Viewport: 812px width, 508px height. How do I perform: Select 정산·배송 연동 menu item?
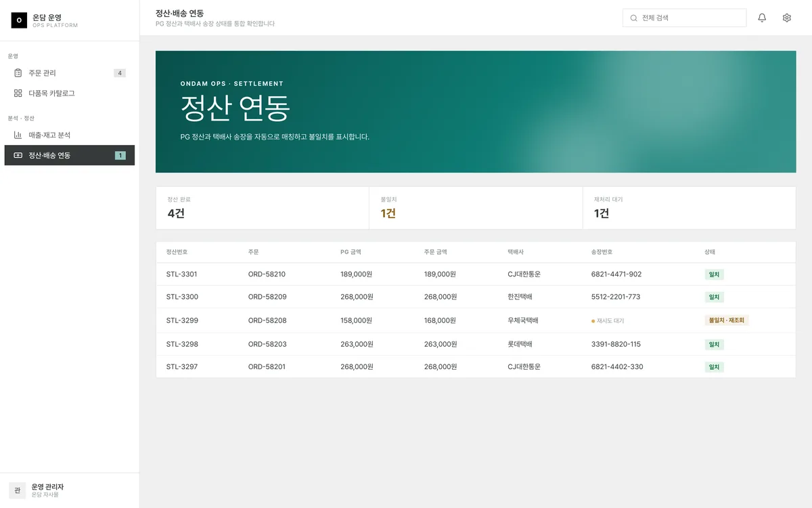pyautogui.click(x=70, y=155)
